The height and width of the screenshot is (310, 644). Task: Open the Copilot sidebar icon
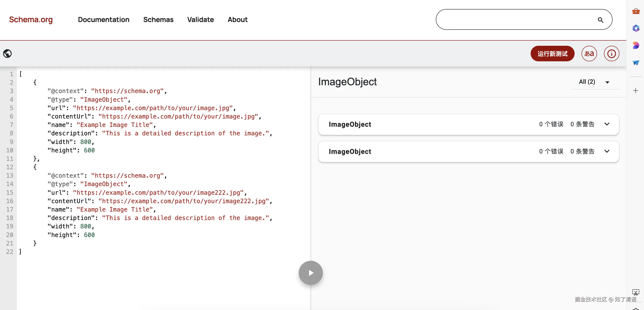(x=636, y=28)
